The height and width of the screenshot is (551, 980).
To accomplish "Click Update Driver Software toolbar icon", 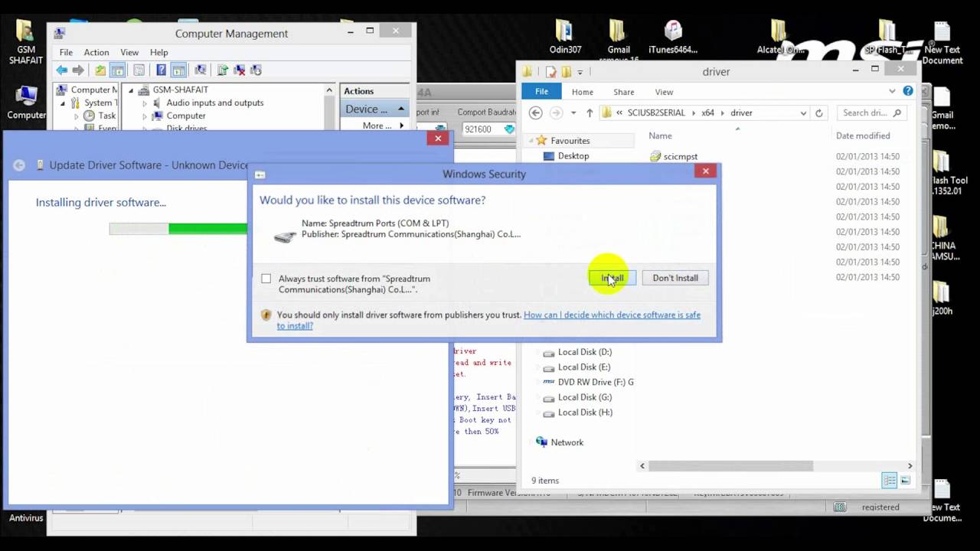I will tap(223, 70).
